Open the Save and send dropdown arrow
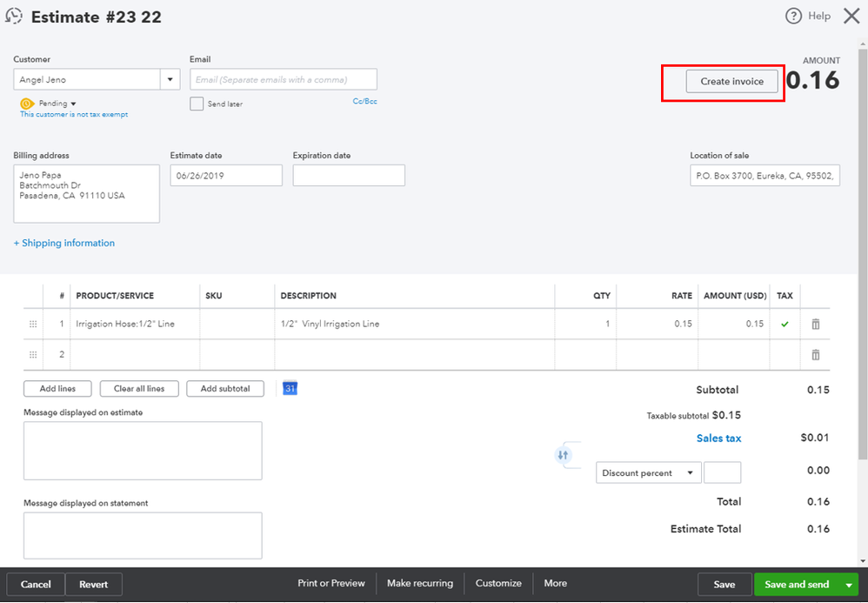 (x=848, y=585)
